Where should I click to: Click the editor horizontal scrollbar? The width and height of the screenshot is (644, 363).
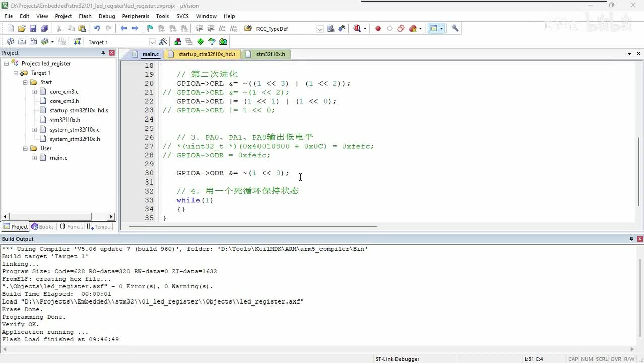(x=253, y=226)
